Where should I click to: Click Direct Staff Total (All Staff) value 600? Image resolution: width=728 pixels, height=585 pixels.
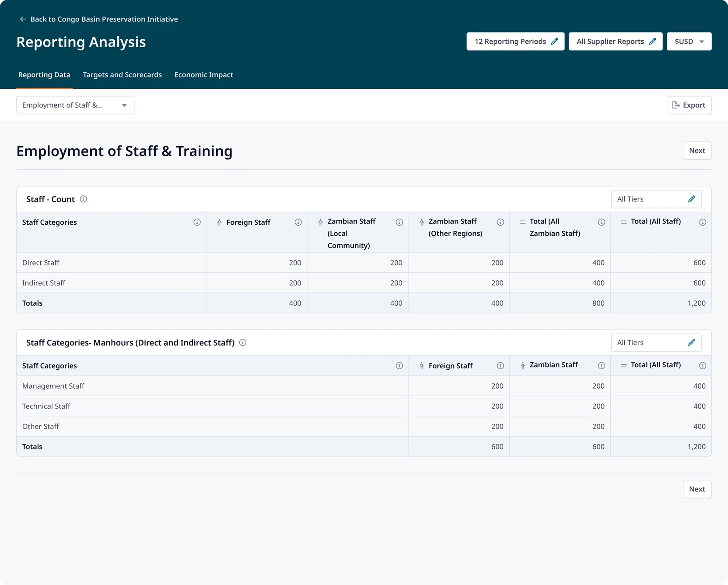pyautogui.click(x=700, y=263)
